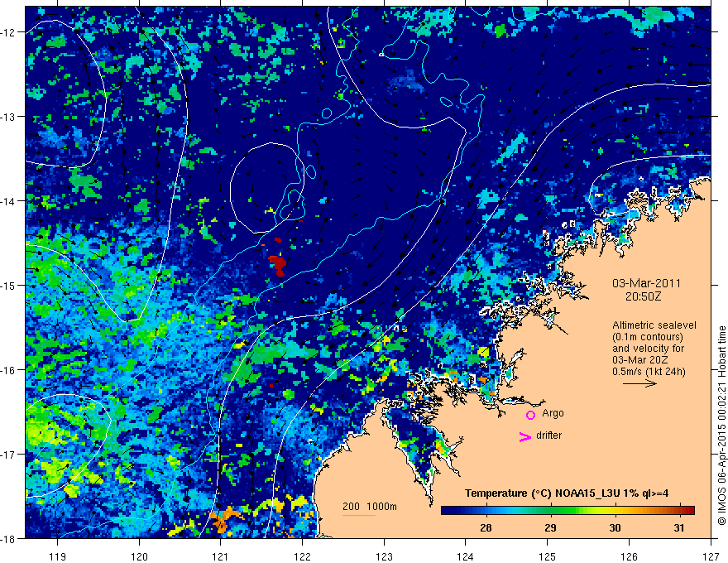This screenshot has height=563, width=728.
Task: Click the IMOS copyright timestamp text
Action: (x=721, y=426)
